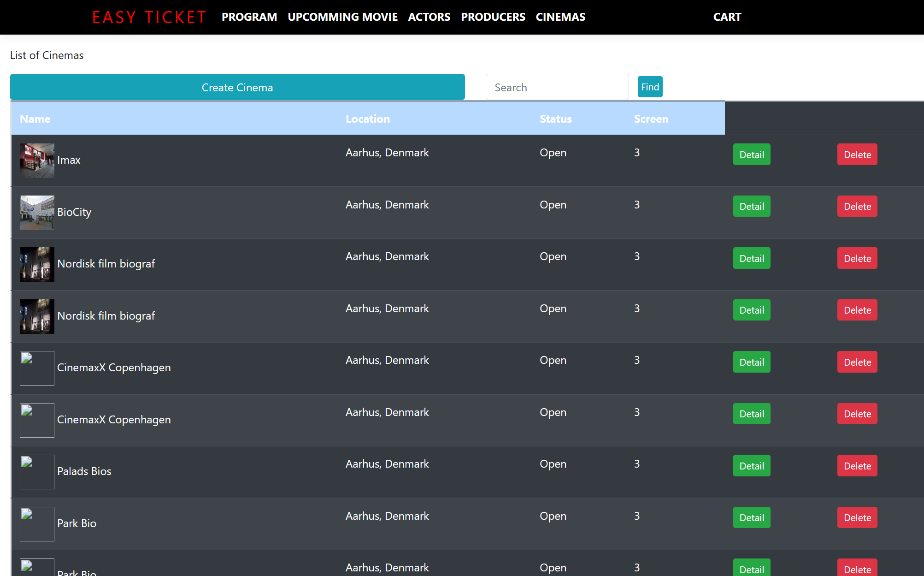Click the Imax cinema thumbnail image

[x=37, y=160]
